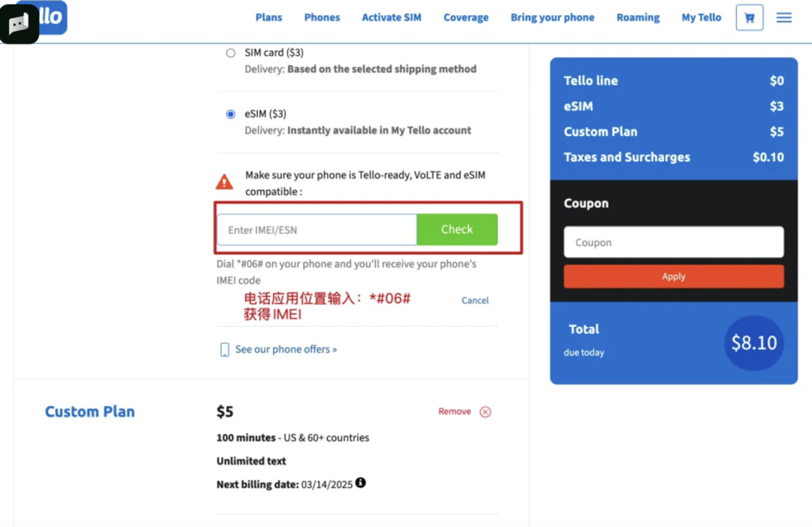Click the '100 minutes' plan detail
The image size is (812, 527).
tap(246, 438)
